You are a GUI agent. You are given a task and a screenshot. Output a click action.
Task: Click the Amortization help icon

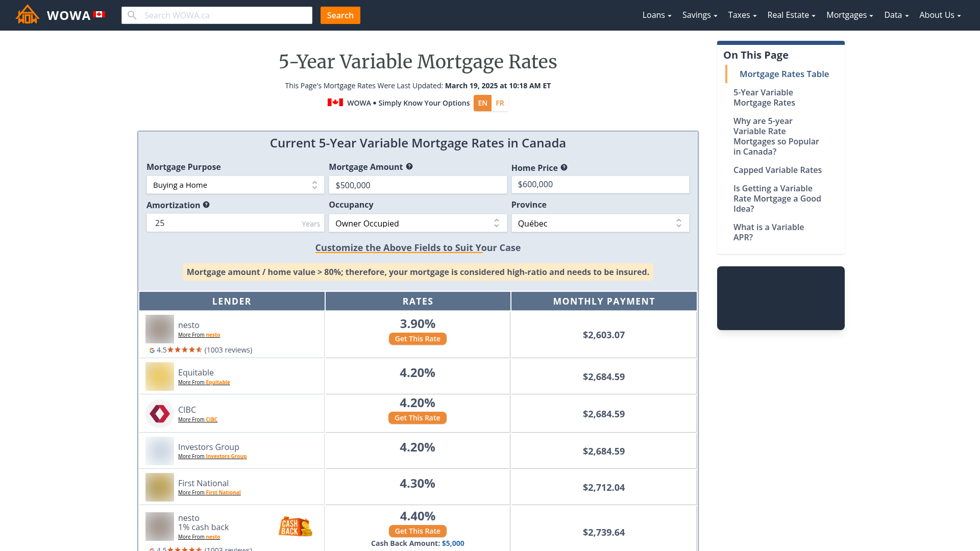click(x=206, y=205)
